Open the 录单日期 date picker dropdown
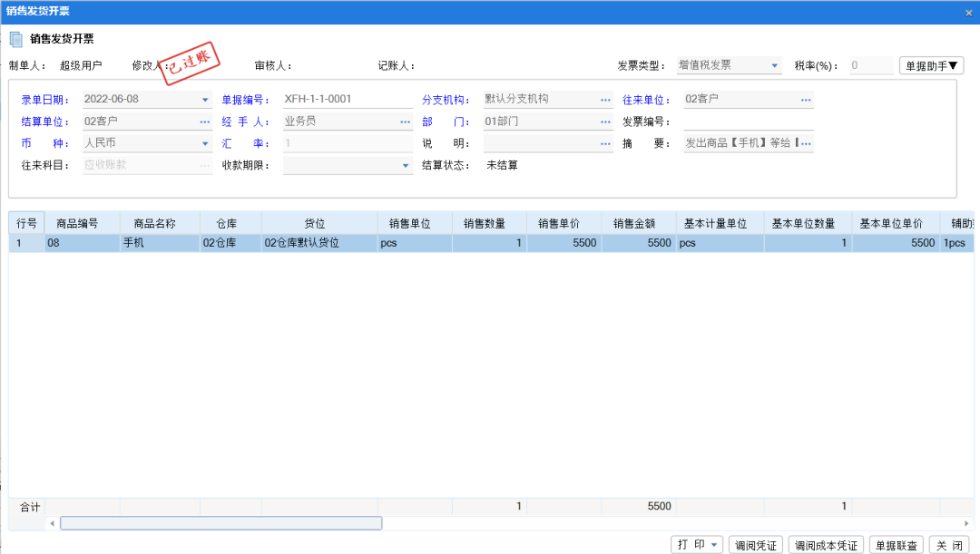980x554 pixels. coord(205,99)
